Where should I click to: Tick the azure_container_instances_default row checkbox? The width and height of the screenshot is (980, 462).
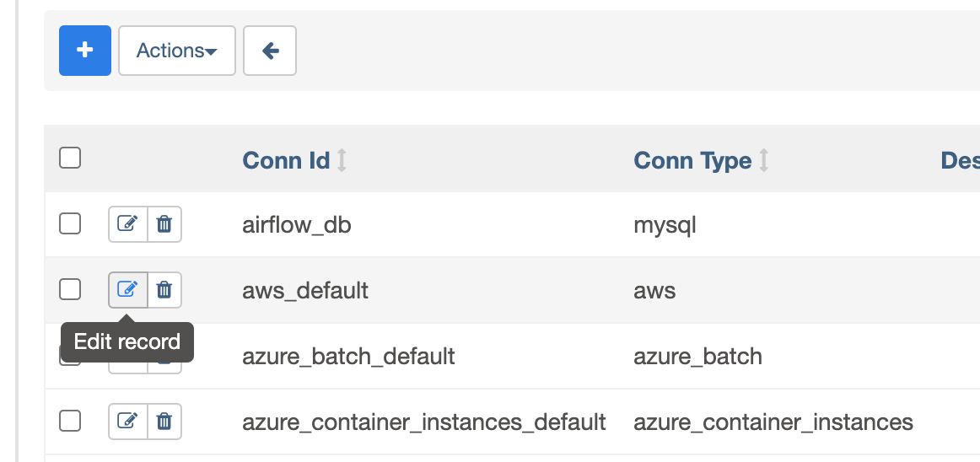coord(70,422)
